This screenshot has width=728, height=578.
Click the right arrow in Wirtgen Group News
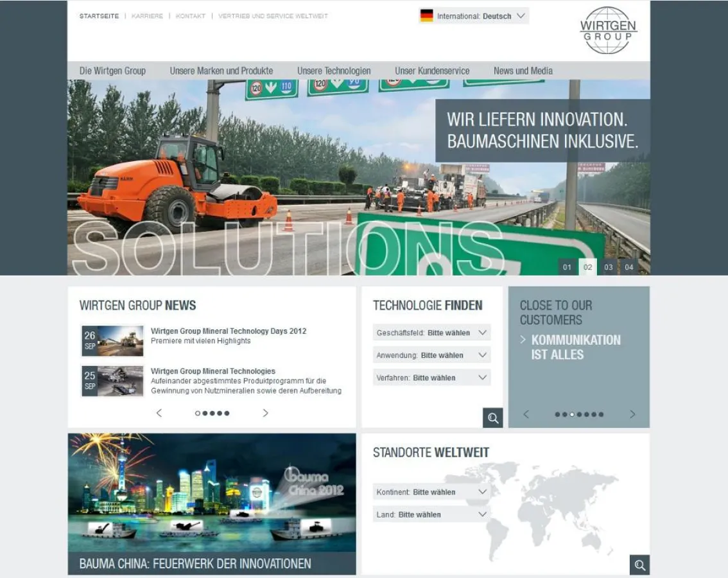tap(265, 413)
